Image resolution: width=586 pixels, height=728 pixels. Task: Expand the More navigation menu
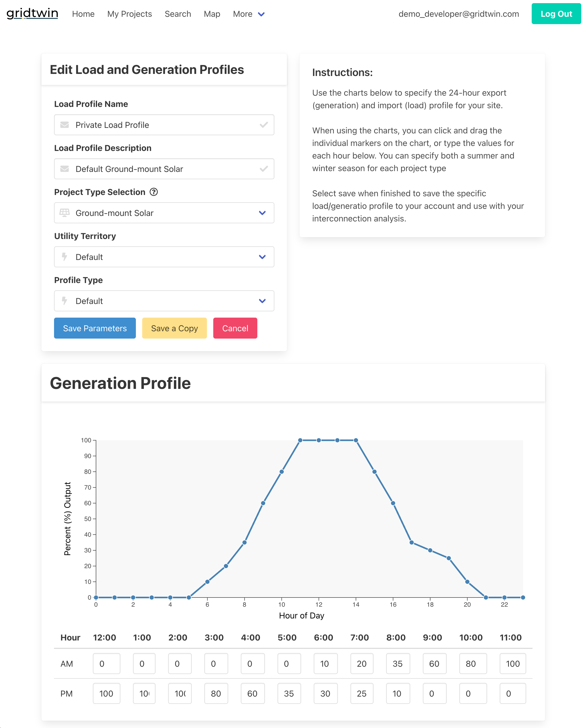tap(249, 14)
